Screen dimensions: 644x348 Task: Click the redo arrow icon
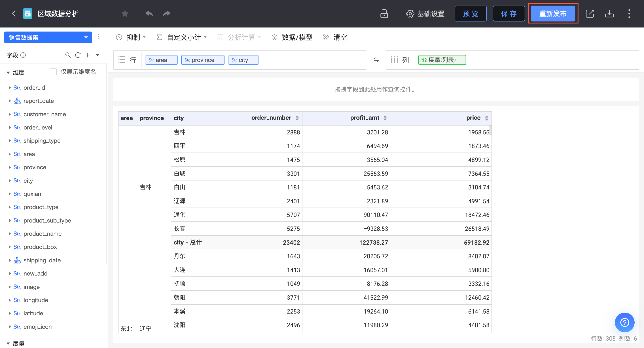pos(167,13)
